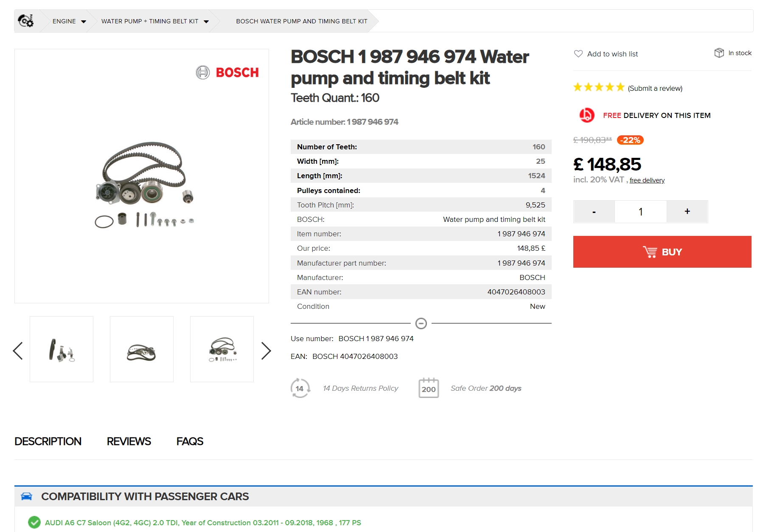Click the Condition value New
This screenshot has height=532, width=760.
[538, 306]
